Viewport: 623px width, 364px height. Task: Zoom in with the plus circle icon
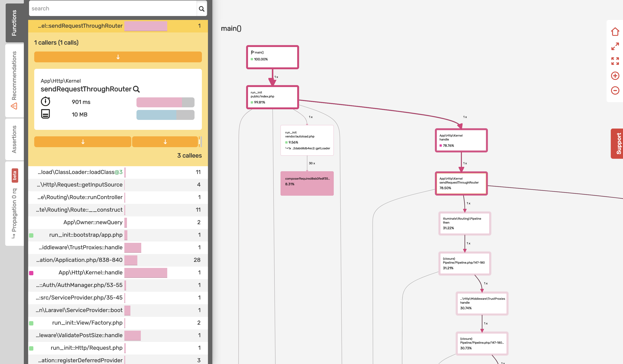(x=615, y=76)
